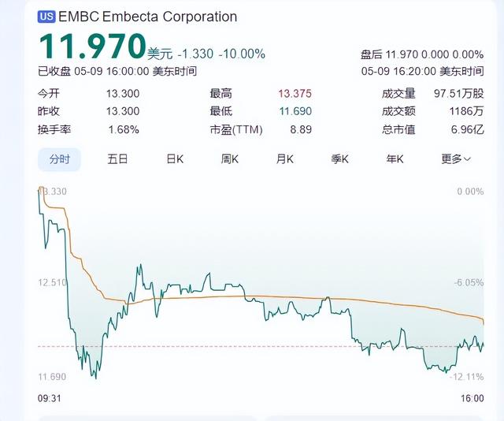The width and height of the screenshot is (504, 421).
Task: Click the 16:00 end time marker
Action: [472, 398]
